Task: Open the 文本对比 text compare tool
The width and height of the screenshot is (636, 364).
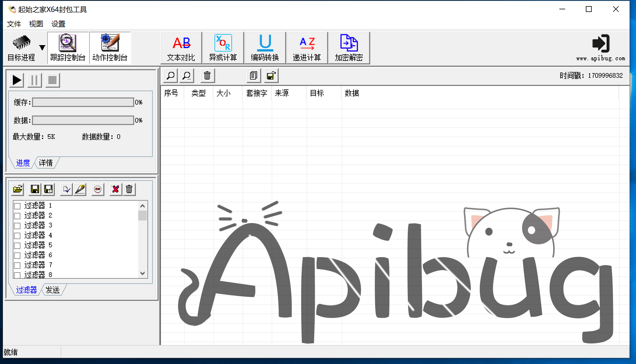Action: coord(181,47)
